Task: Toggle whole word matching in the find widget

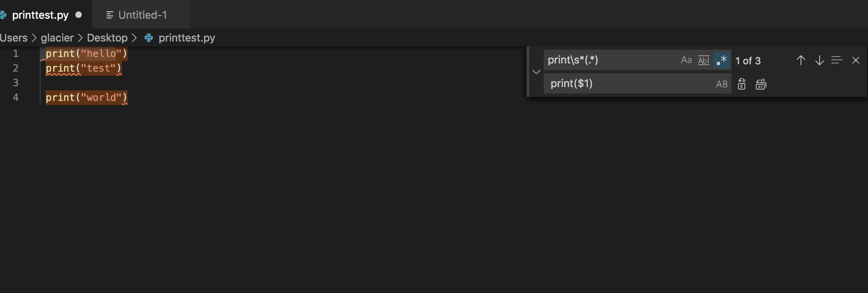Action: (x=703, y=60)
